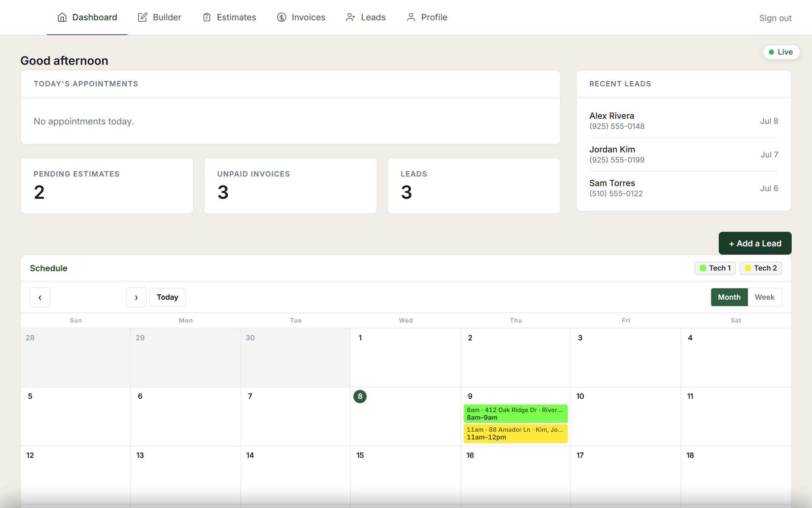Image resolution: width=812 pixels, height=508 pixels.
Task: Click the Recent Leads heading
Action: (620, 84)
